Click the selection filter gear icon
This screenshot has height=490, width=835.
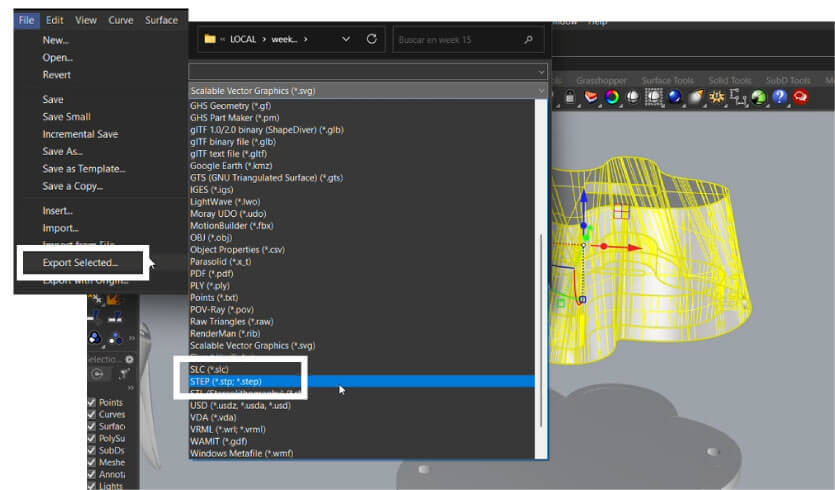pyautogui.click(x=129, y=360)
